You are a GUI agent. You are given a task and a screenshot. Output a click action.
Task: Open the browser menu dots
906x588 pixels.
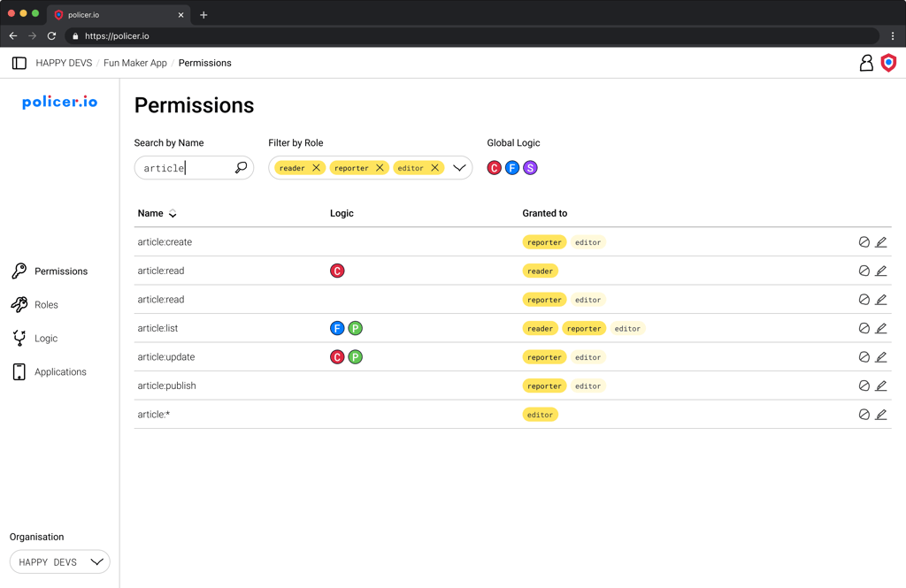click(893, 36)
